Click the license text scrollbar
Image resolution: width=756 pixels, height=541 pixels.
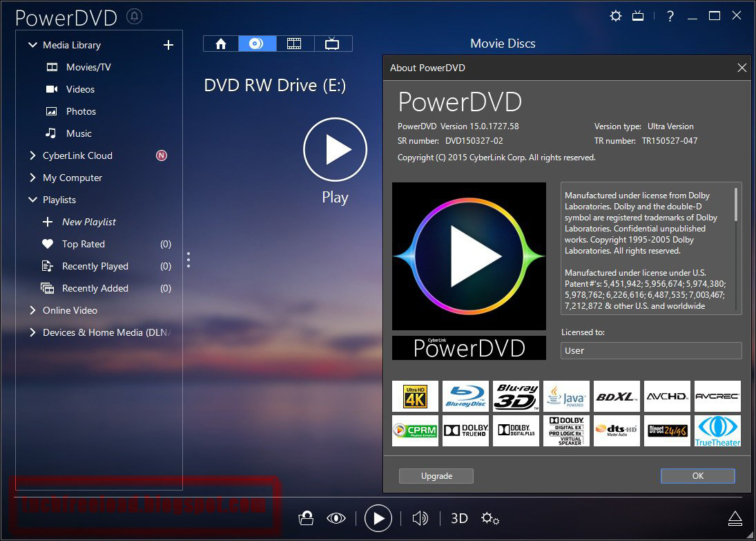pyautogui.click(x=736, y=205)
